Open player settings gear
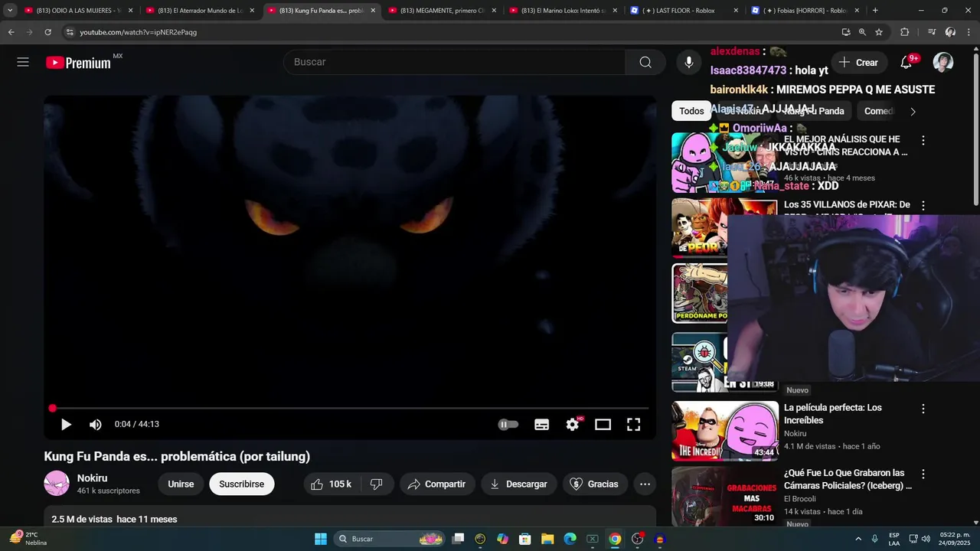The image size is (980, 551). point(573,424)
